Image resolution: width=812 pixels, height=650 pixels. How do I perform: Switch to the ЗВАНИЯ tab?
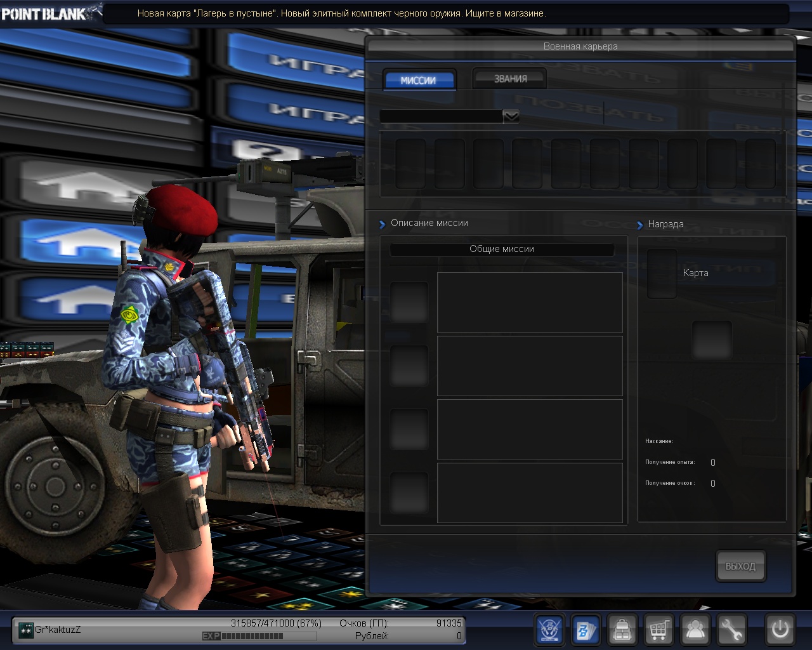tap(510, 79)
